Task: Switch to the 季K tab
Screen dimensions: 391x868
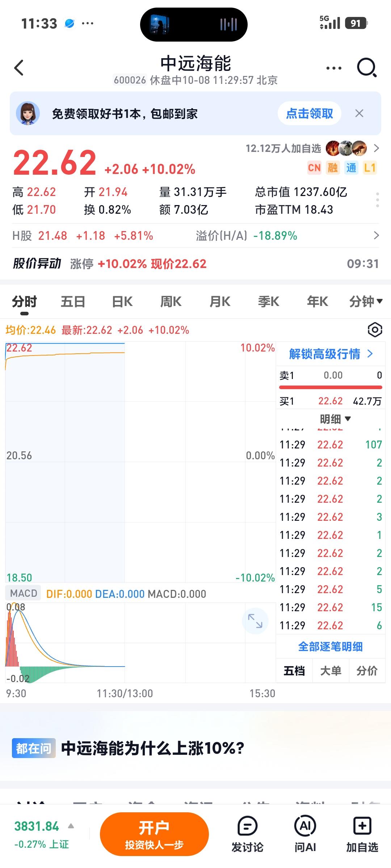Action: [x=269, y=301]
